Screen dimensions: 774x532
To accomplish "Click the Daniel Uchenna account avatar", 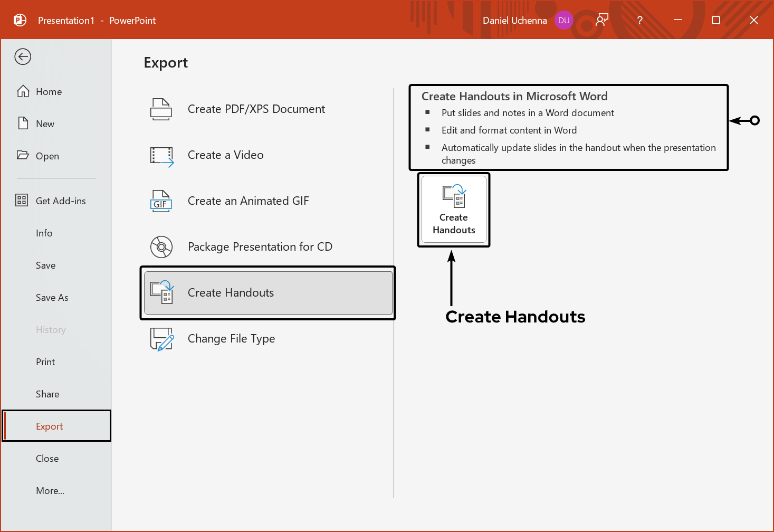I will pyautogui.click(x=563, y=20).
